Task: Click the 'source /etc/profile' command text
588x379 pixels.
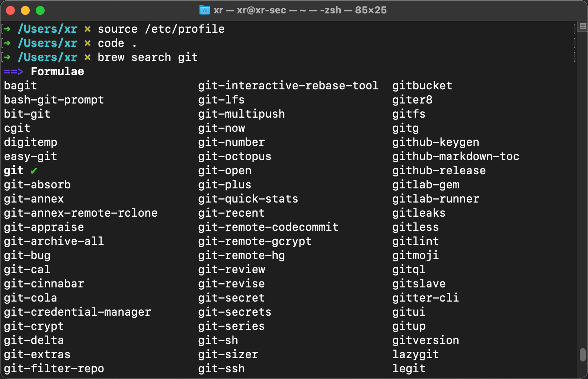Action: click(x=161, y=29)
